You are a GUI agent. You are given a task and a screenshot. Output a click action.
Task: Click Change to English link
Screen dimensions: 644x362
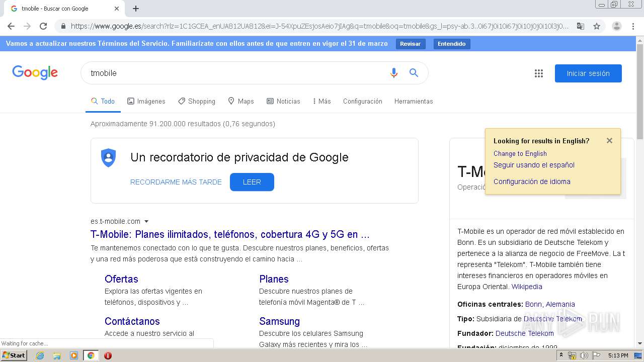[x=520, y=153]
